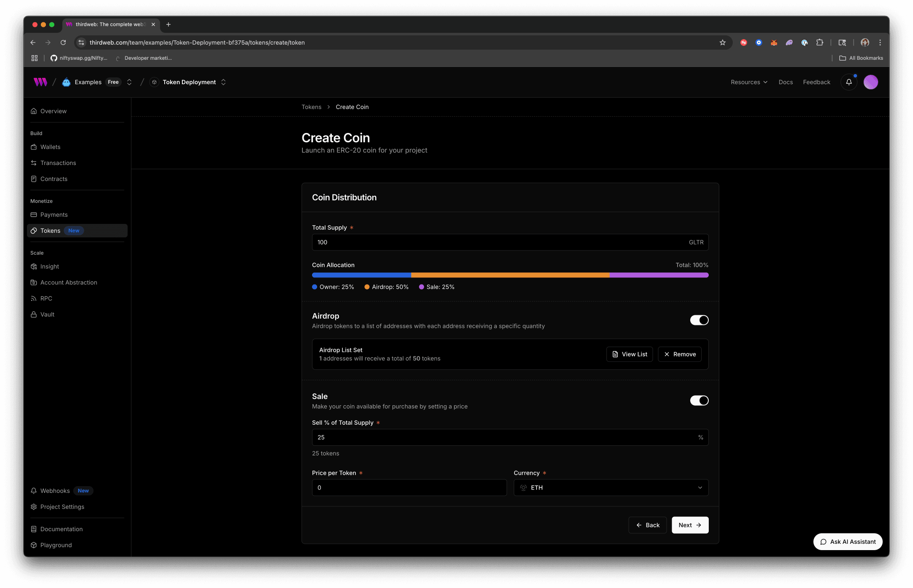Select Transactions from the Build menu

pos(58,162)
